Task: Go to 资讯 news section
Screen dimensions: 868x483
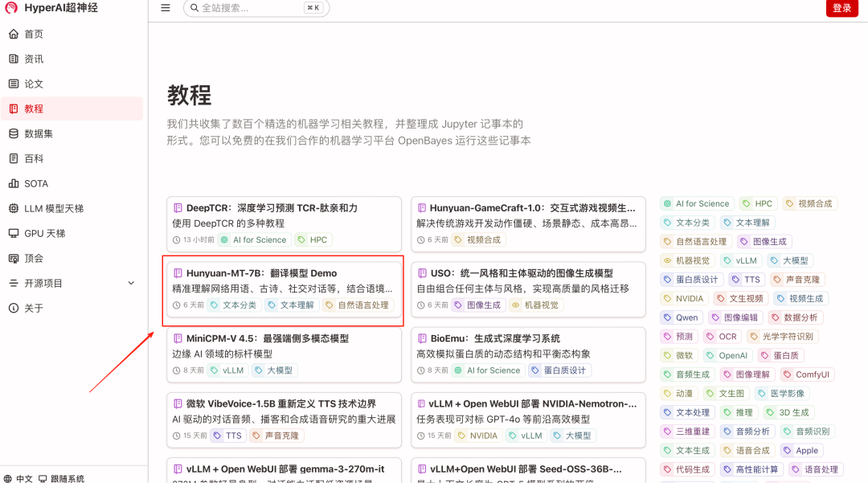Action: click(34, 59)
